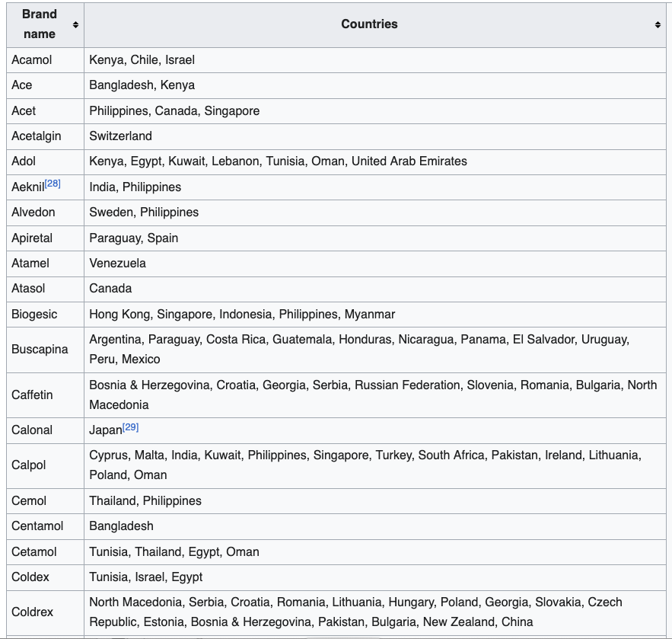Image resolution: width=672 pixels, height=639 pixels.
Task: Click 'Tunisia, Thailand, Egypt, Oman' cell
Action: coord(375,552)
